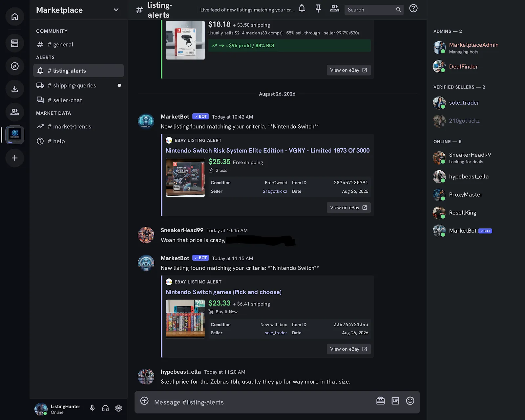Open the Home icon in server rail
This screenshot has width=525, height=420.
(15, 17)
